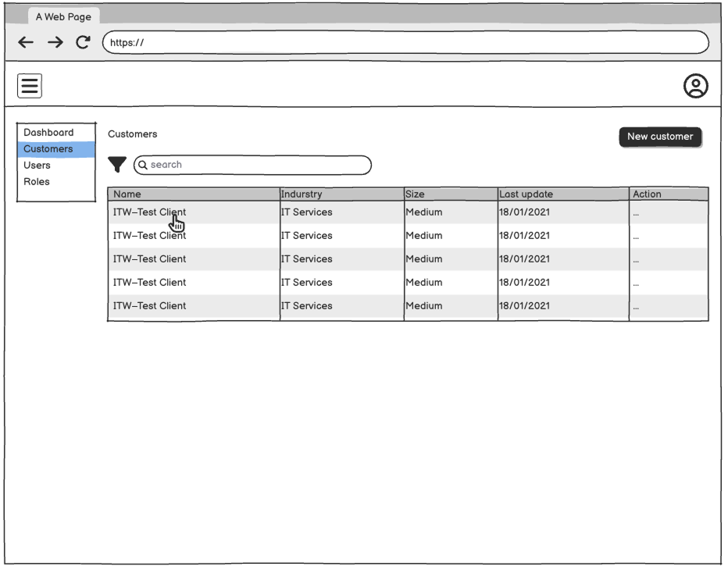Screen dimensions: 728x570
Task: Open the hamburger menu
Action: tap(30, 86)
